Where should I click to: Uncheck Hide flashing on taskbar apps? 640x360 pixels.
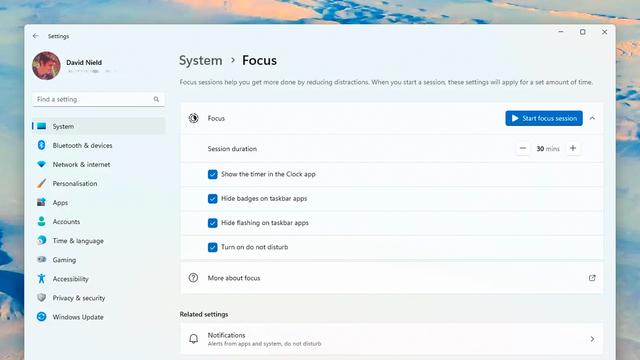(213, 223)
